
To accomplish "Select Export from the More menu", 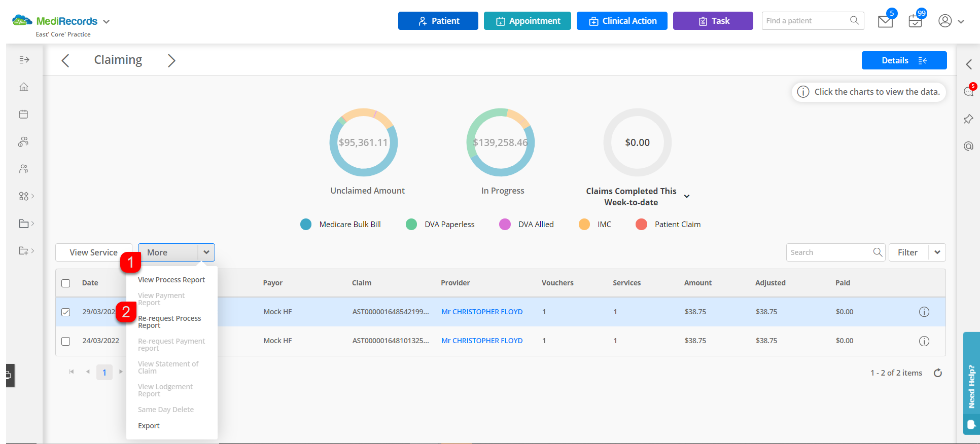I will pyautogui.click(x=149, y=426).
